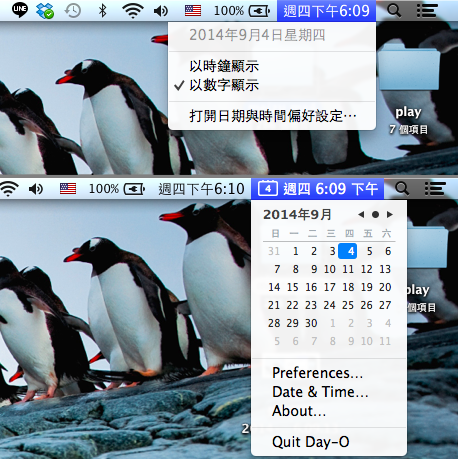This screenshot has width=458, height=459.
Task: Open Spotlight search in top menu bar
Action: coord(394,11)
